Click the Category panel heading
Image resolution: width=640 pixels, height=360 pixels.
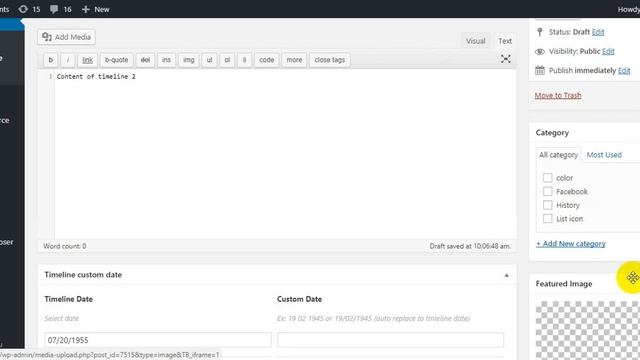pos(552,133)
